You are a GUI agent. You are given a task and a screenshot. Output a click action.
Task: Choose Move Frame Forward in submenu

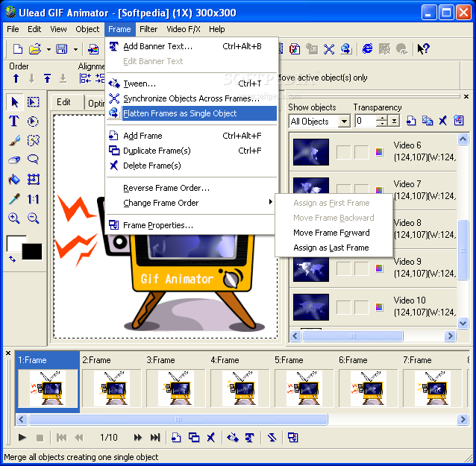coord(333,233)
